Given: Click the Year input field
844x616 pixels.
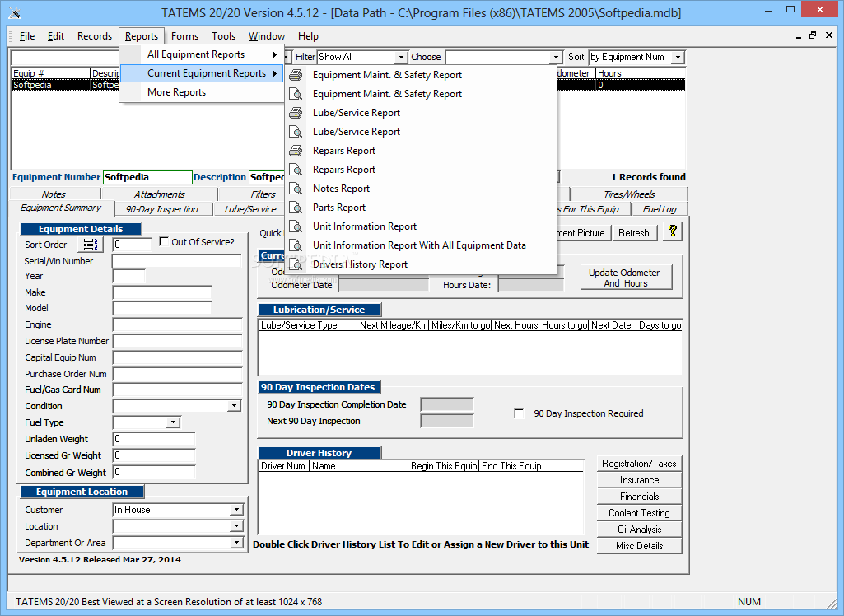Looking at the screenshot, I should coord(128,276).
